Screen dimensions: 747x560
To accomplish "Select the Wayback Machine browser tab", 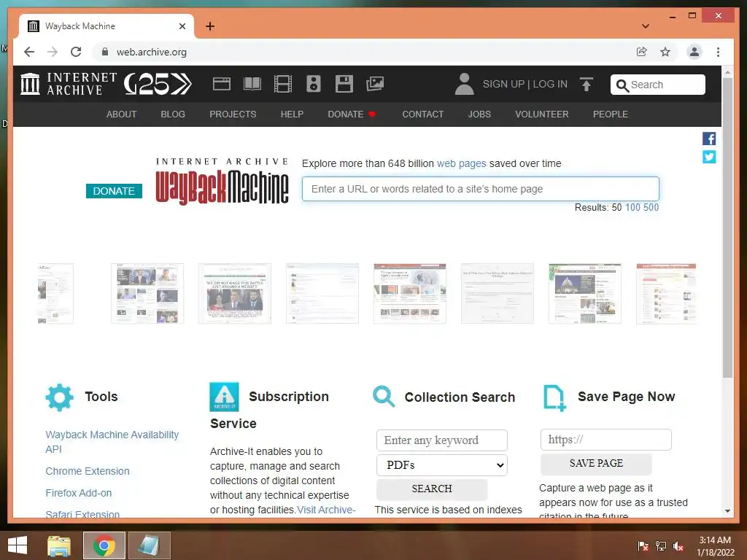I will click(107, 26).
